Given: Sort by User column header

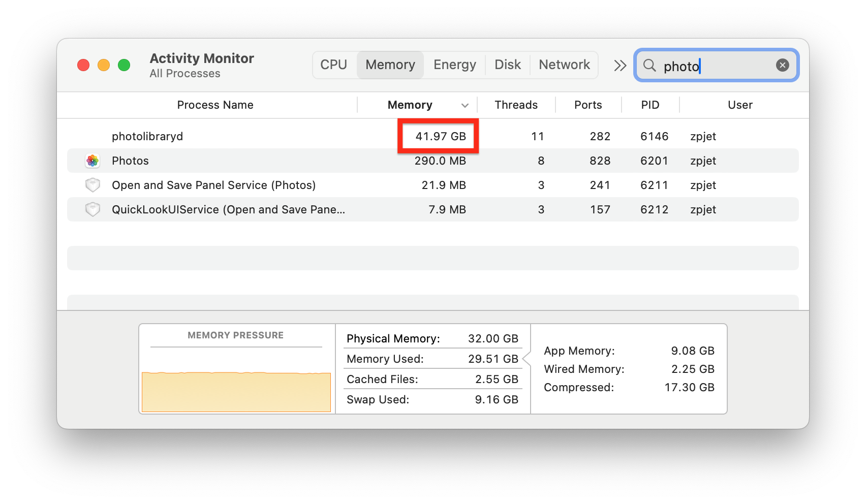Looking at the screenshot, I should [x=740, y=105].
